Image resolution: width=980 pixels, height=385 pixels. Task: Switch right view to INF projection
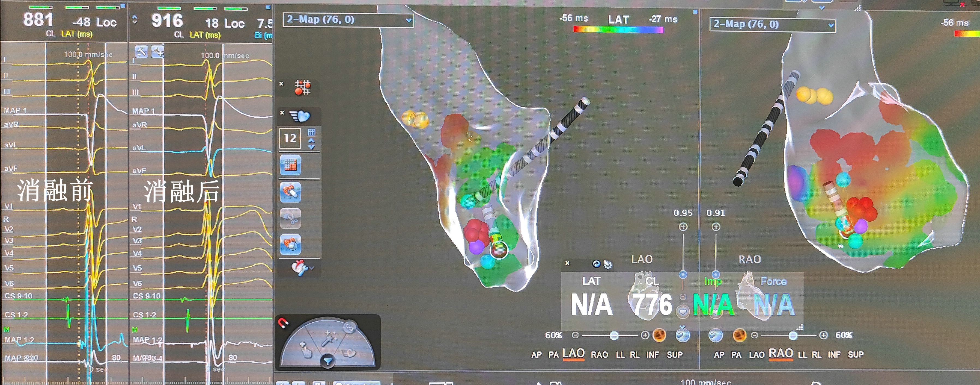pyautogui.click(x=834, y=355)
